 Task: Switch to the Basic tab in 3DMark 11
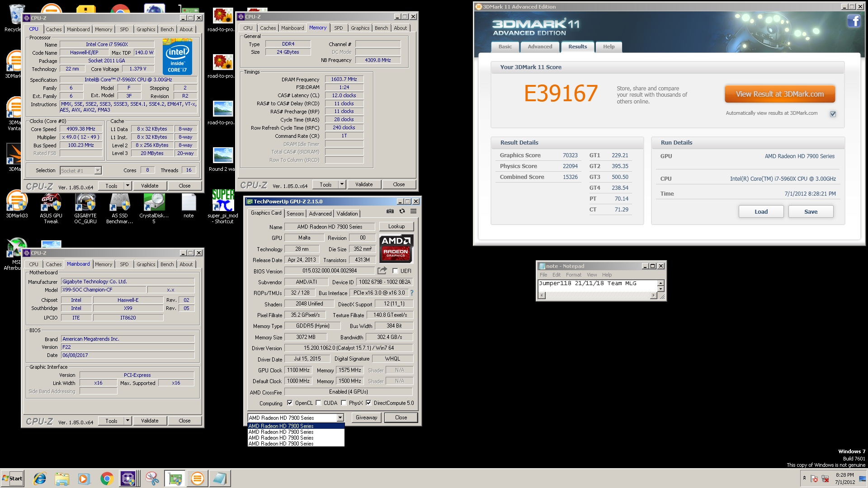pos(505,47)
